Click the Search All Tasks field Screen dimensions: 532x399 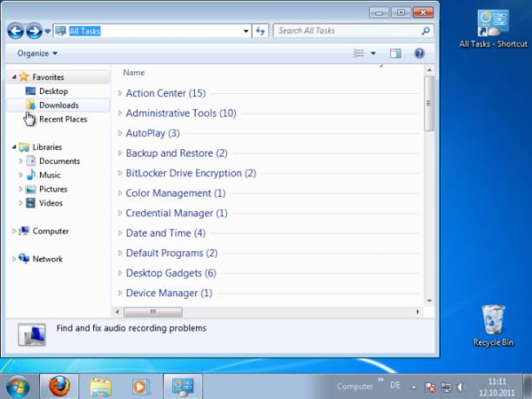tap(353, 30)
